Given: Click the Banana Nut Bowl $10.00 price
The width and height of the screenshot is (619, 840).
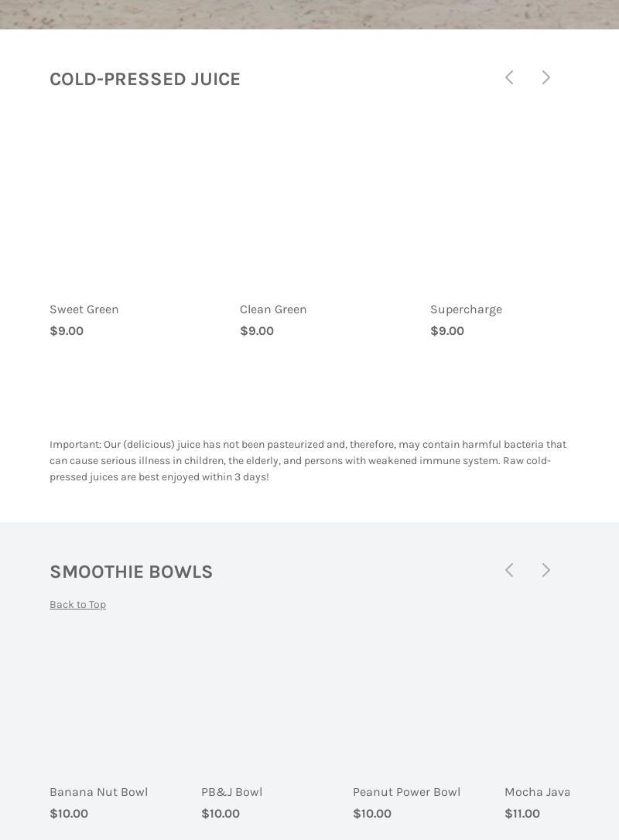Looking at the screenshot, I should pos(69,814).
